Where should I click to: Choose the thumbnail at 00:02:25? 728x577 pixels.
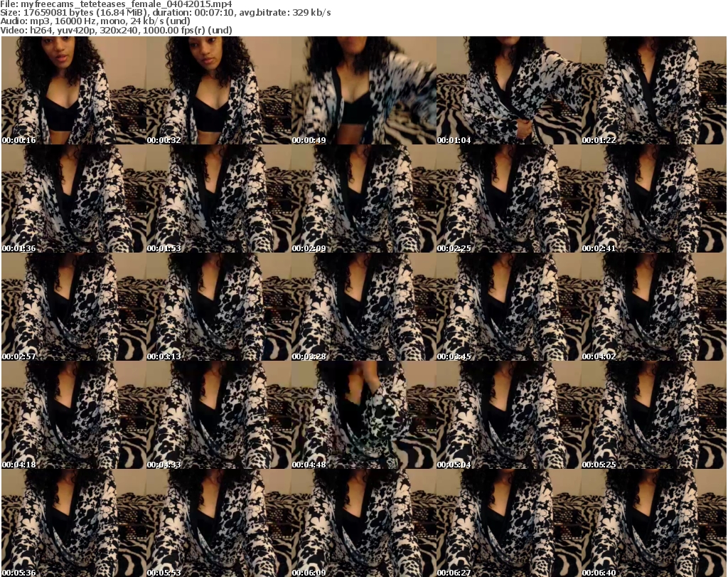[x=509, y=198]
